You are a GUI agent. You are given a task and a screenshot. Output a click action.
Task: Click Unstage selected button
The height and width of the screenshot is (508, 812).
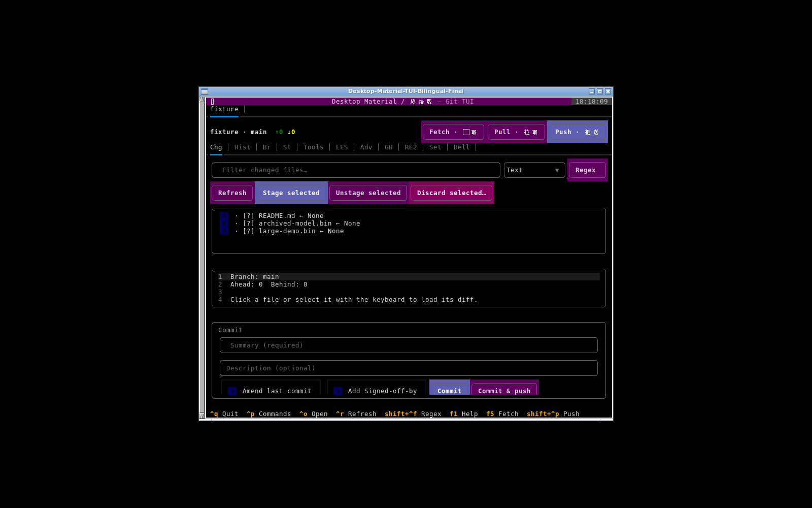point(368,193)
